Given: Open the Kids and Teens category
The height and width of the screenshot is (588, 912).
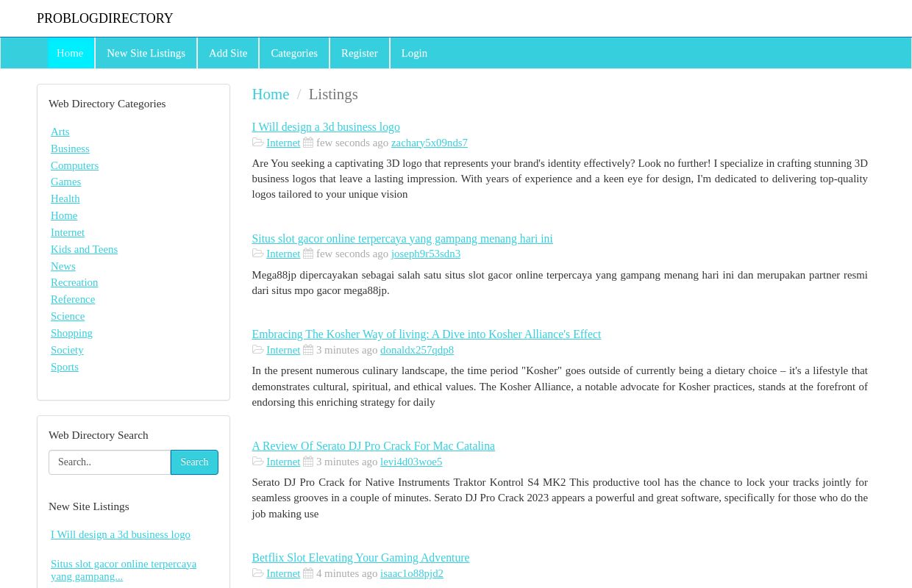Looking at the screenshot, I should (84, 249).
